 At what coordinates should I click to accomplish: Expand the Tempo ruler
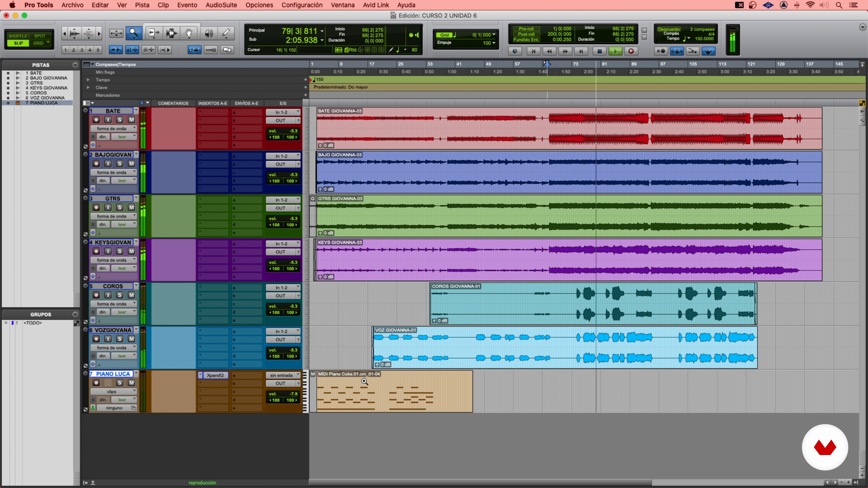88,80
